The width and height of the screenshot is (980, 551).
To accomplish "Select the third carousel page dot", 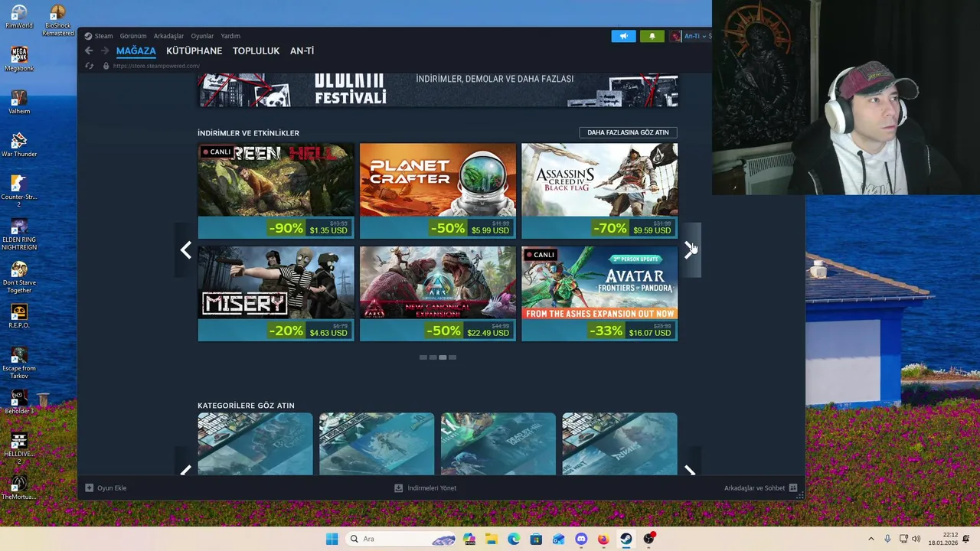I will coord(443,357).
